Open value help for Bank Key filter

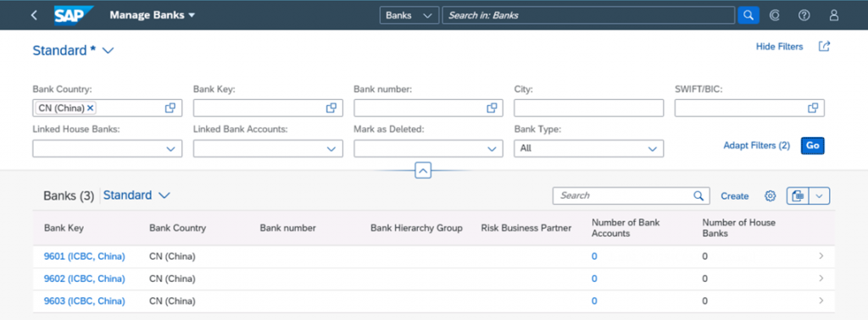[x=331, y=108]
